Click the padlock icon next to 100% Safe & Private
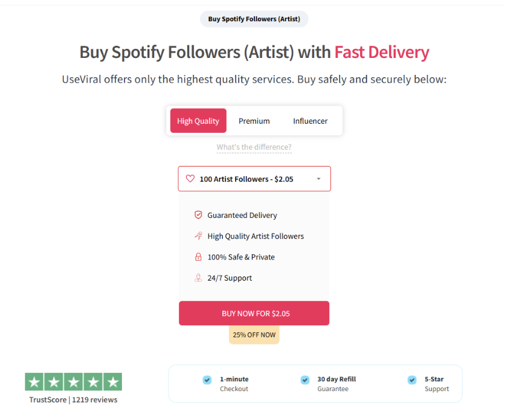The width and height of the screenshot is (505, 420). pyautogui.click(x=198, y=256)
